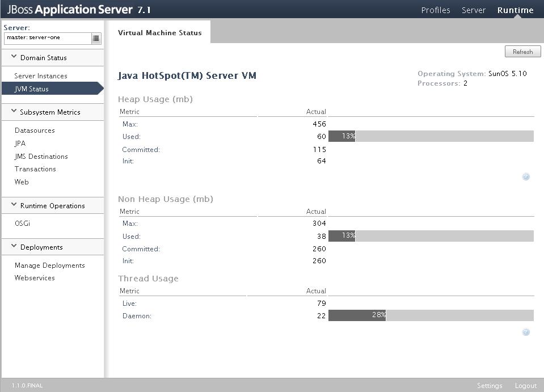
Task: Open Transactions metrics
Action: [x=35, y=169]
